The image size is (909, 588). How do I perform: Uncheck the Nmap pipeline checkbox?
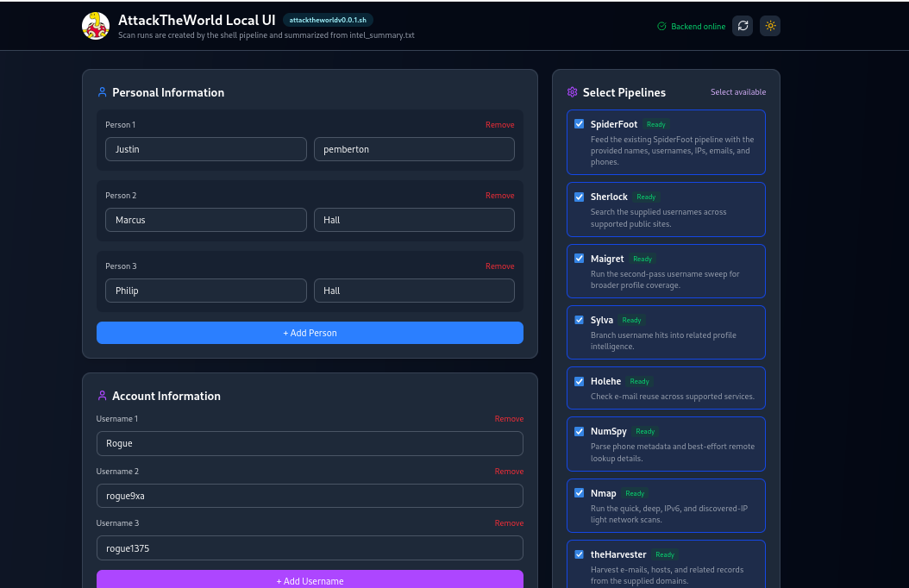click(580, 493)
